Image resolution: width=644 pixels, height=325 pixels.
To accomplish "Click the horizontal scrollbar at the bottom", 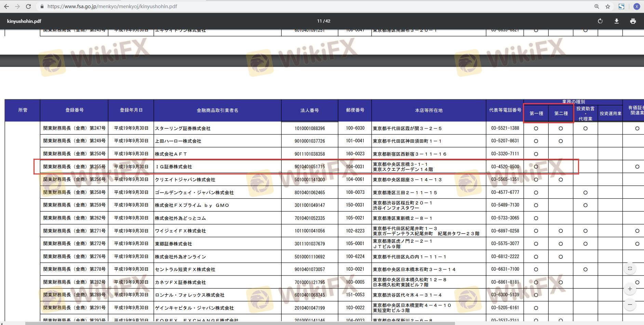I will tap(240, 323).
